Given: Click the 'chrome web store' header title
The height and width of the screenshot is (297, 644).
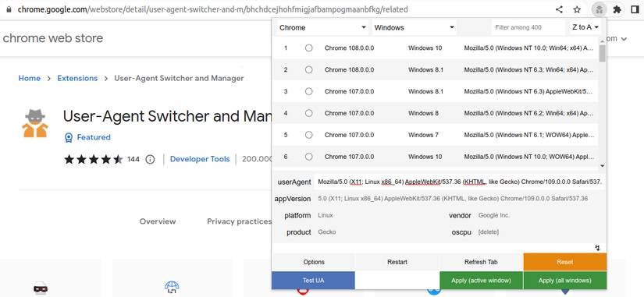Looking at the screenshot, I should [x=52, y=38].
